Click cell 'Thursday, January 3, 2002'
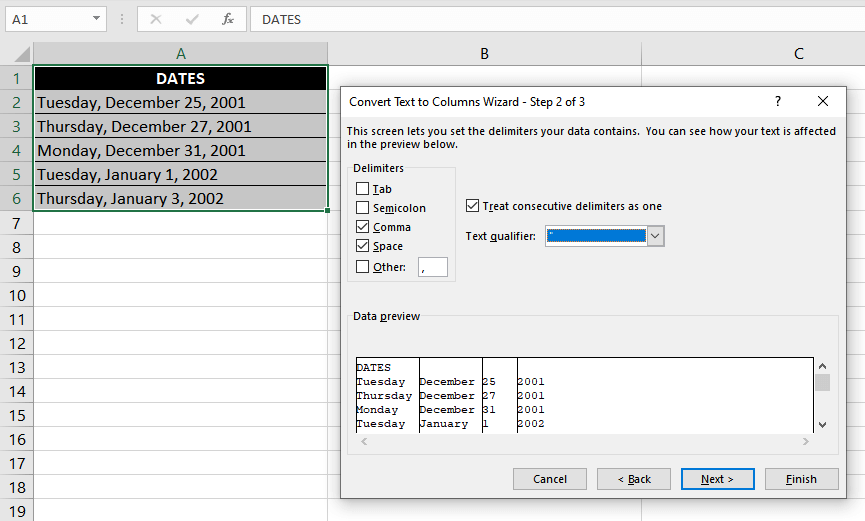 coord(180,199)
